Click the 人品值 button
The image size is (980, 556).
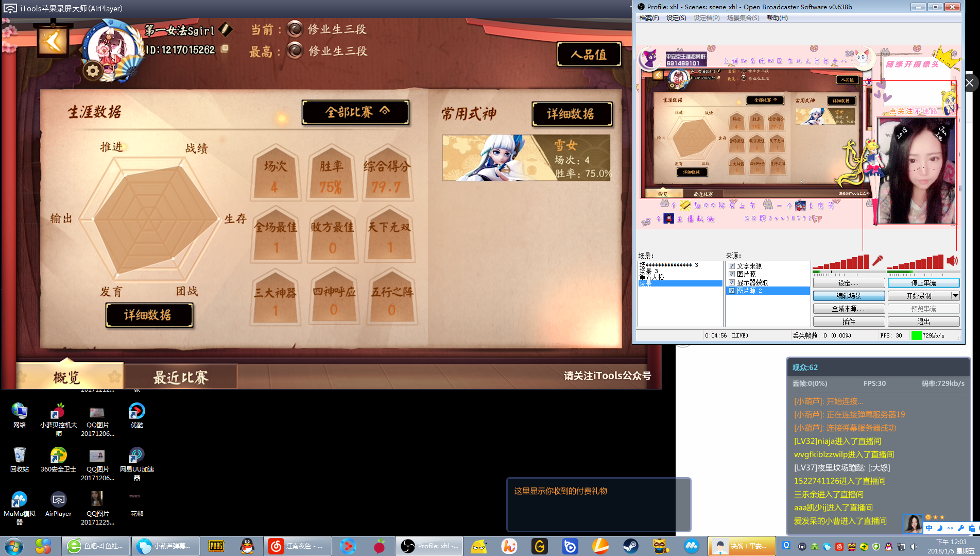tap(589, 54)
